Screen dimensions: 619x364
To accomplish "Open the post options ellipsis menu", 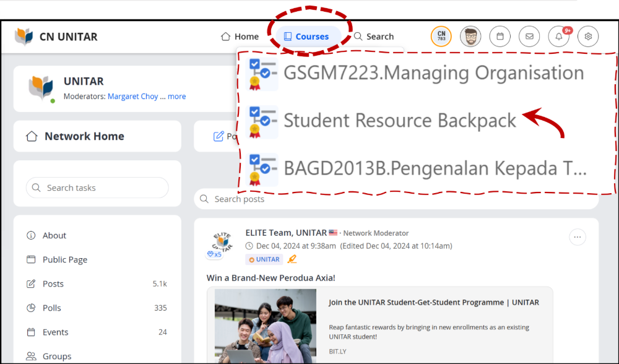I will (577, 237).
